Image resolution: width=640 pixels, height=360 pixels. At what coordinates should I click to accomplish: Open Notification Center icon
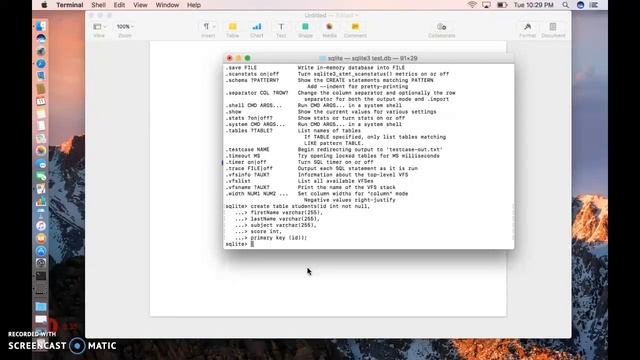pos(594,5)
